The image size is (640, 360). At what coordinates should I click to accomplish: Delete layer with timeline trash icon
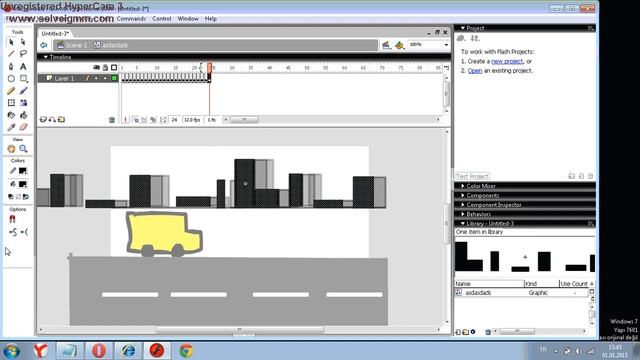[112, 120]
